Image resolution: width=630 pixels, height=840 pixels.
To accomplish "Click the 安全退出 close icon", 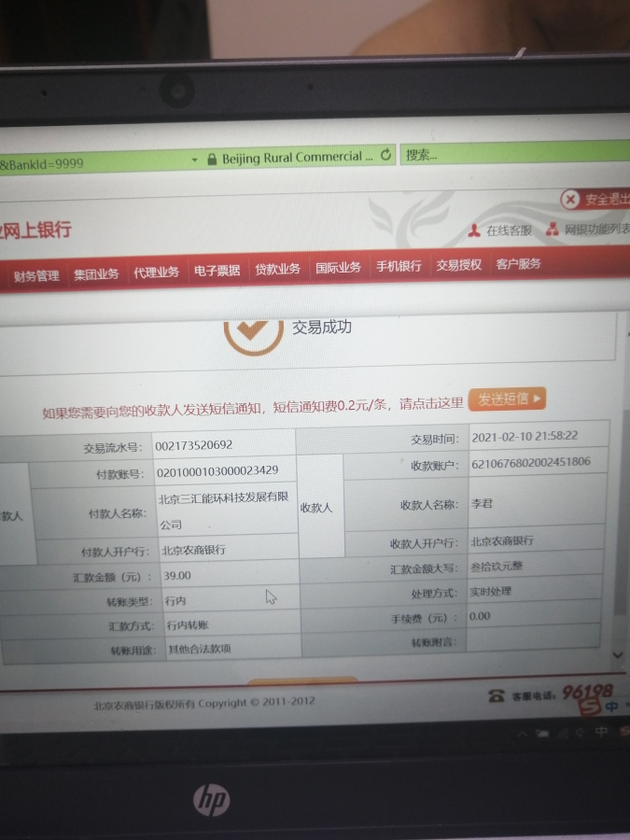I will [570, 200].
